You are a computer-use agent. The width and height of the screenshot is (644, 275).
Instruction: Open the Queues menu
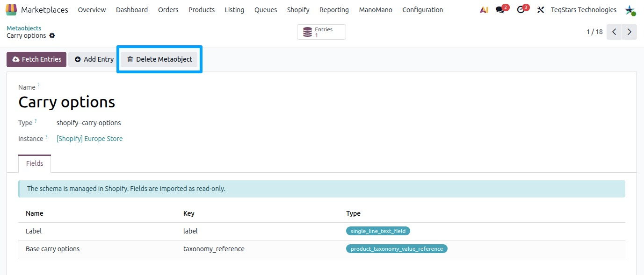[x=266, y=10]
